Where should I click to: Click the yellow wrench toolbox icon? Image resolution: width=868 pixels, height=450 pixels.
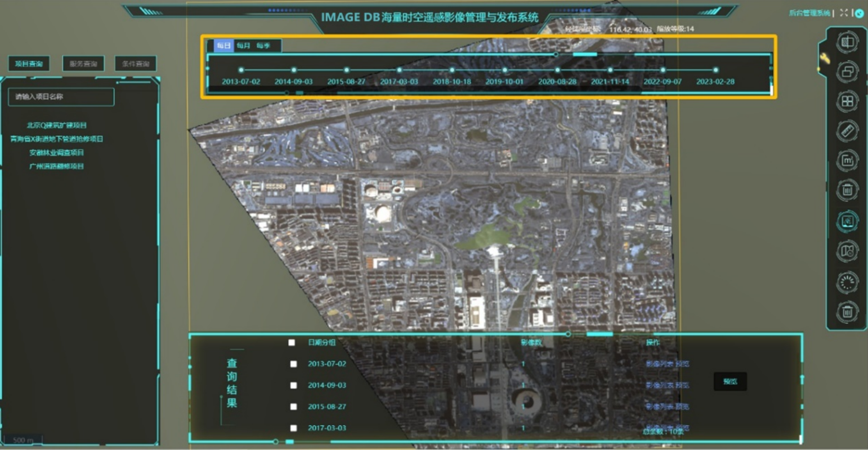point(825,58)
